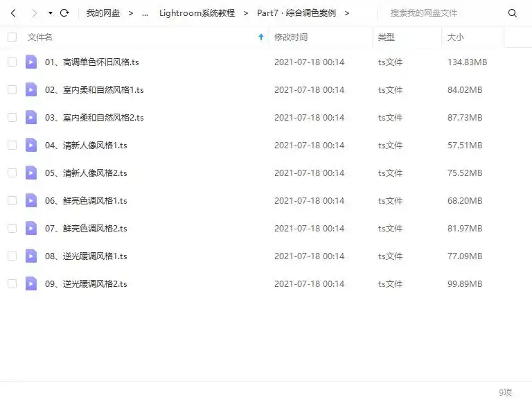Image resolution: width=532 pixels, height=404 pixels.
Task: Sort by the 大小 column header
Action: (x=456, y=37)
